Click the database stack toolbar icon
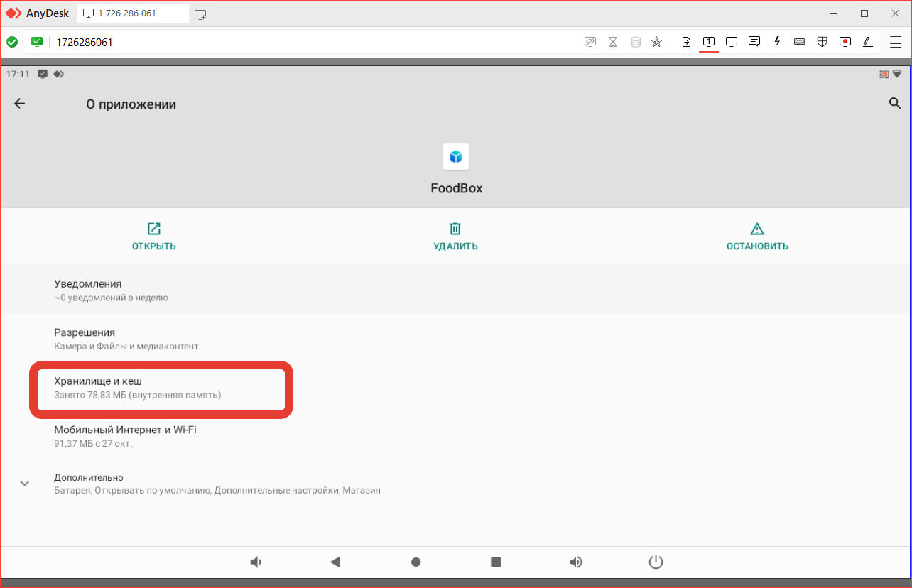The image size is (912, 588). pyautogui.click(x=636, y=42)
